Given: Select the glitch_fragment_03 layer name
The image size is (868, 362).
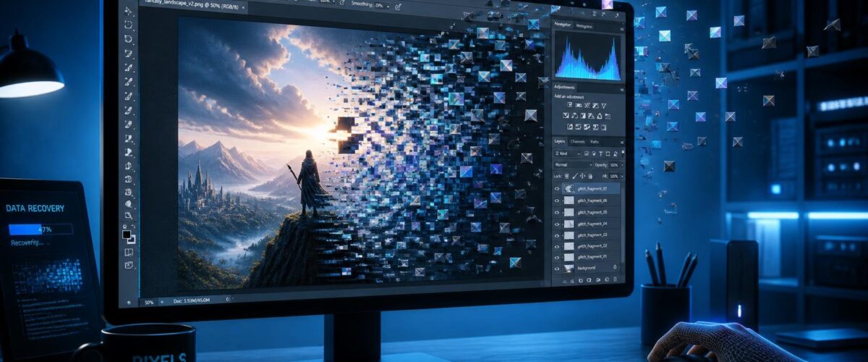Looking at the screenshot, I should click(592, 235).
